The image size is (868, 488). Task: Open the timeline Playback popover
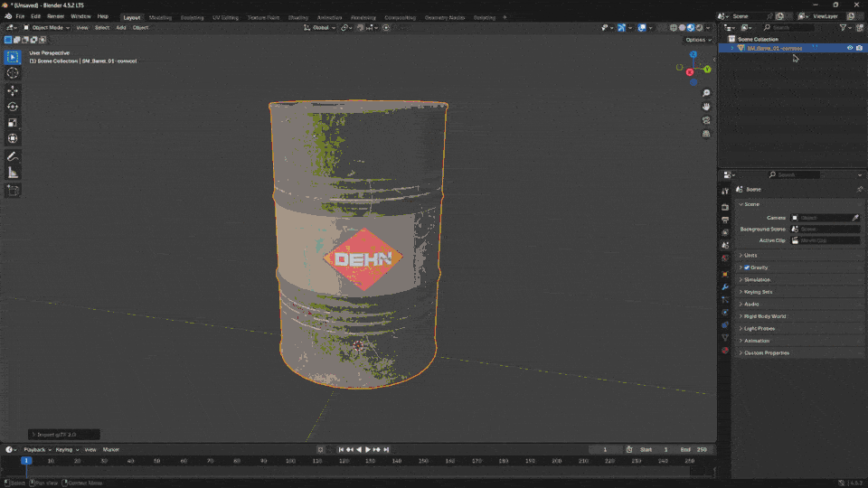pos(37,450)
